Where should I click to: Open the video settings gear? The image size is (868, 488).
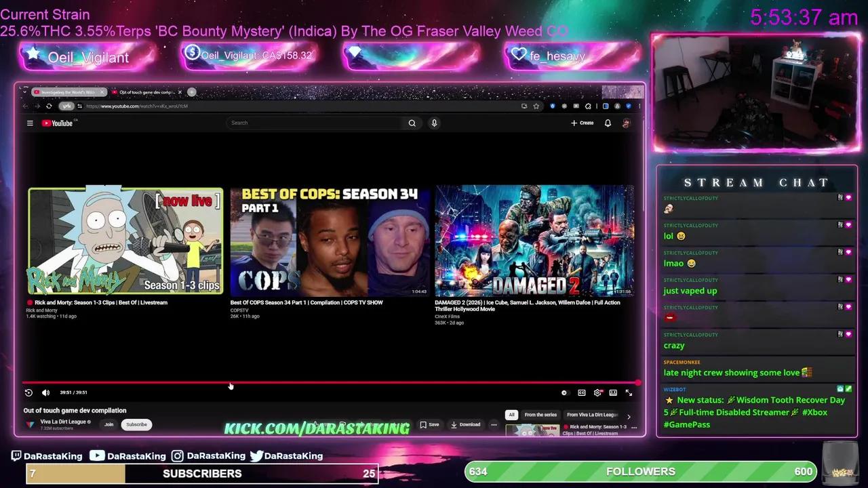pyautogui.click(x=597, y=392)
